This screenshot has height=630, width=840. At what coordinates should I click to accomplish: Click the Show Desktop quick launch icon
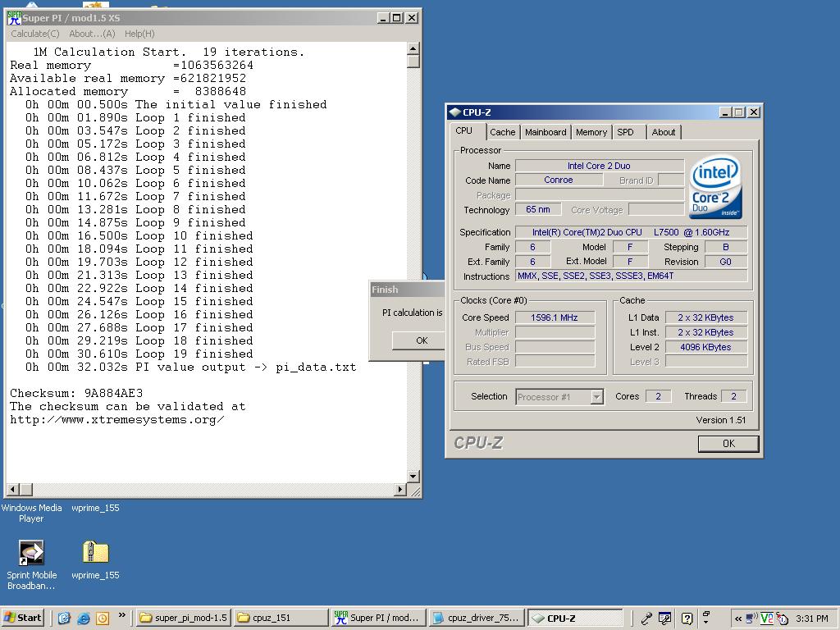pos(64,619)
